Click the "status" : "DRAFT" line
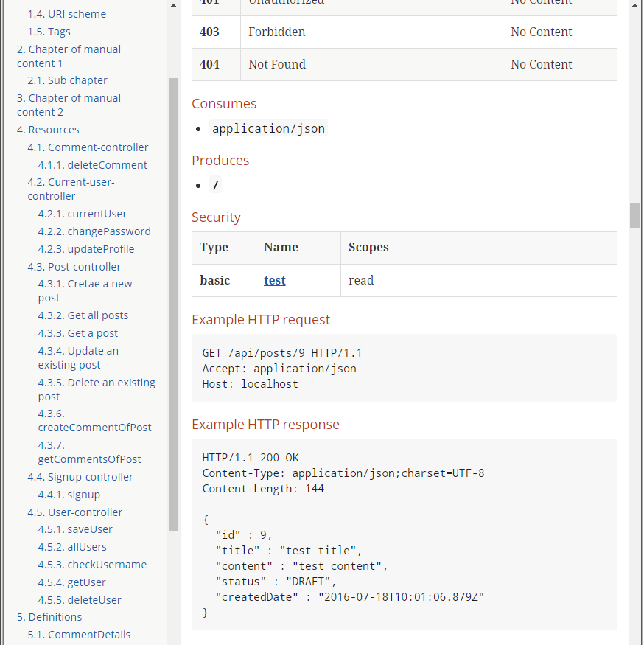This screenshot has height=645, width=644. tap(276, 582)
